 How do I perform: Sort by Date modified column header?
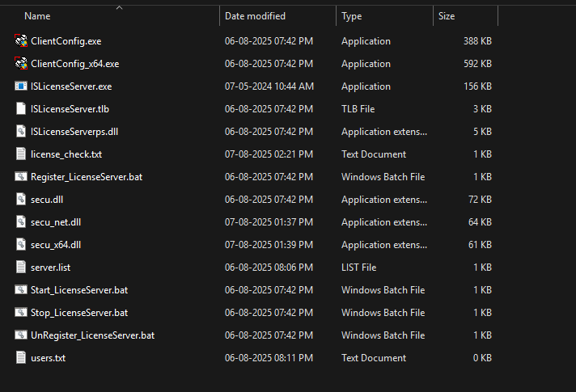[255, 16]
